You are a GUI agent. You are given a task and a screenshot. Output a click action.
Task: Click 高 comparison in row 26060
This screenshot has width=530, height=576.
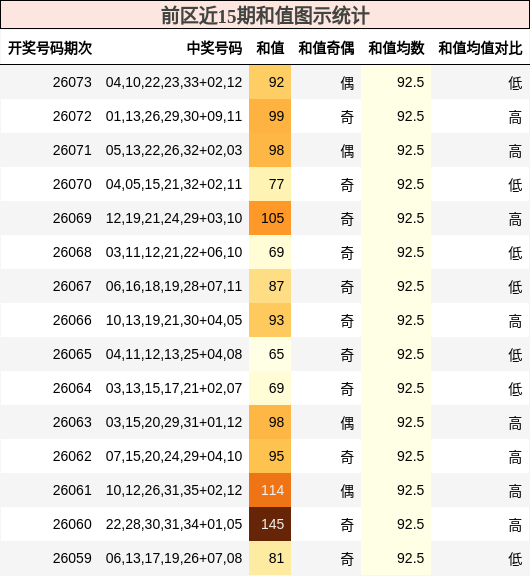[515, 525]
